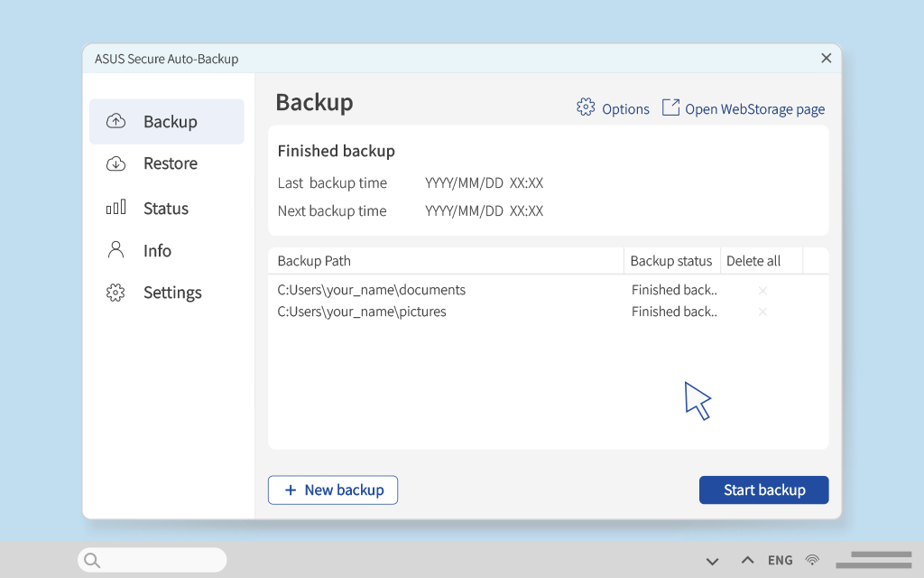
Task: Click the down chevron in the taskbar
Action: tap(713, 561)
